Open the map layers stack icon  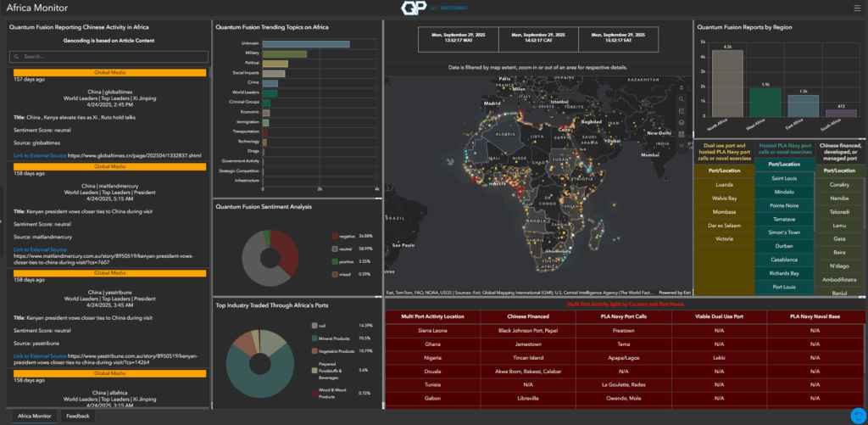tap(682, 121)
